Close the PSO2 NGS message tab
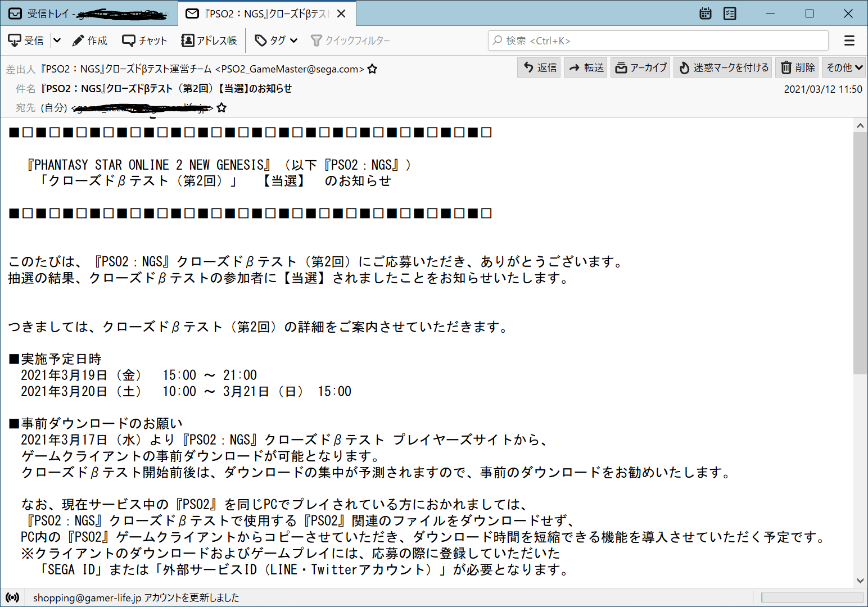The image size is (868, 607). pyautogui.click(x=341, y=13)
